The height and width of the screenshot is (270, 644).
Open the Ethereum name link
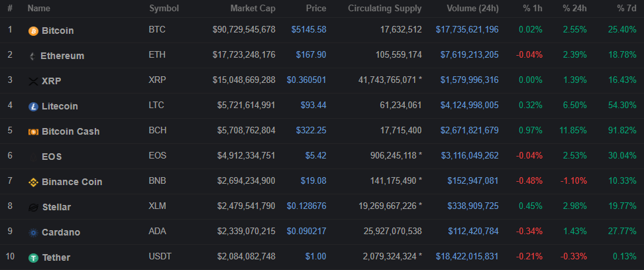[62, 56]
